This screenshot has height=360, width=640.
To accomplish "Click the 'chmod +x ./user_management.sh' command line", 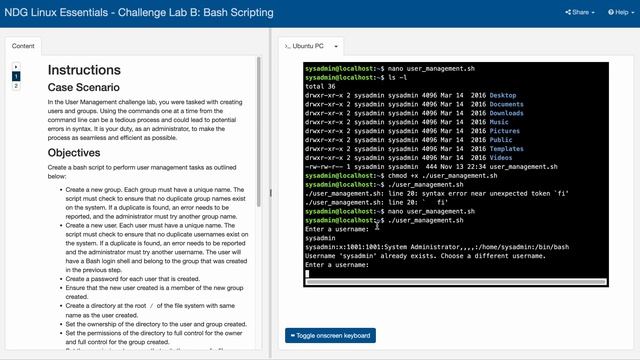I will pos(401,176).
